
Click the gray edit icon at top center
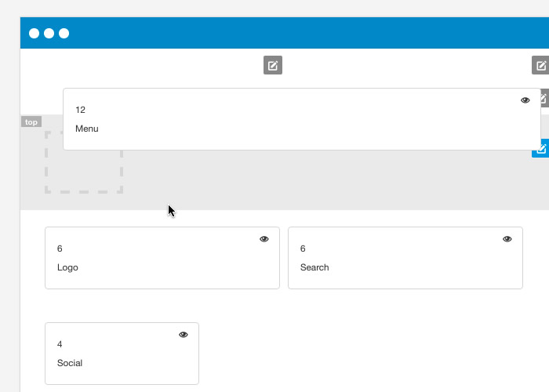pos(272,66)
